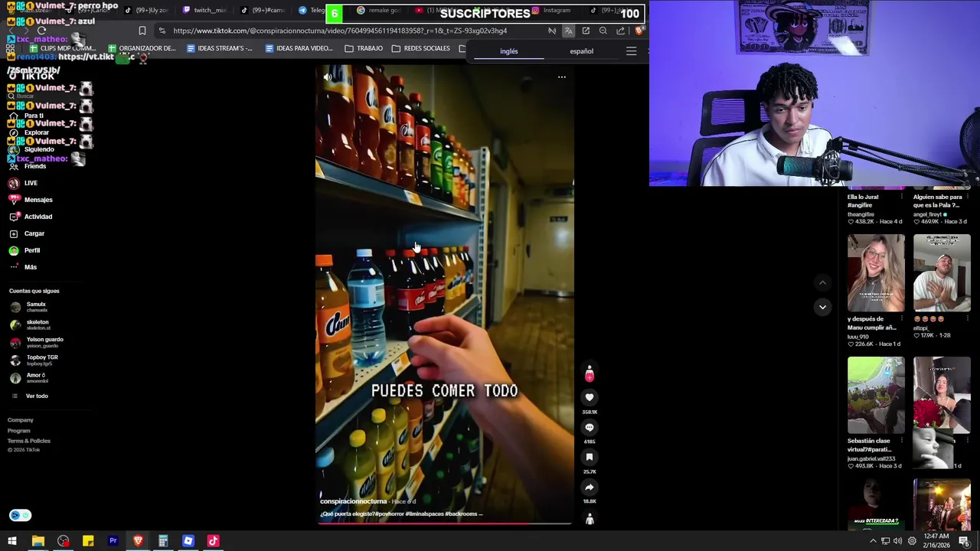Like the TikTok video with heart icon
Screen dimensions: 980x551
pyautogui.click(x=590, y=397)
